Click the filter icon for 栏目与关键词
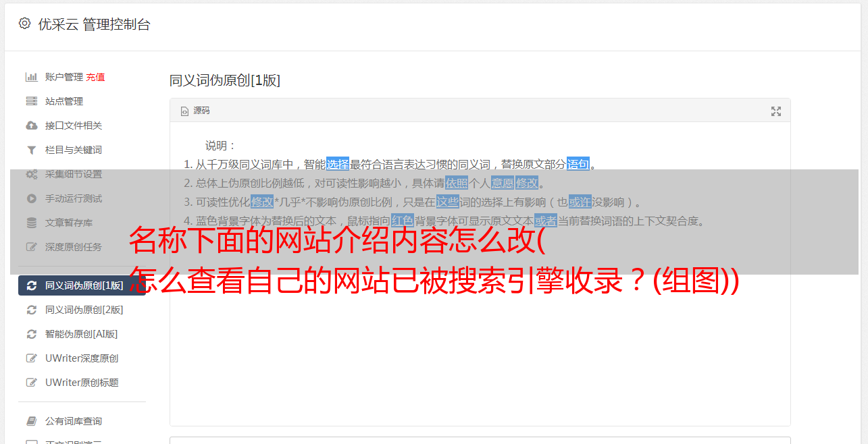Screen dimensions: 868x444 pos(31,150)
